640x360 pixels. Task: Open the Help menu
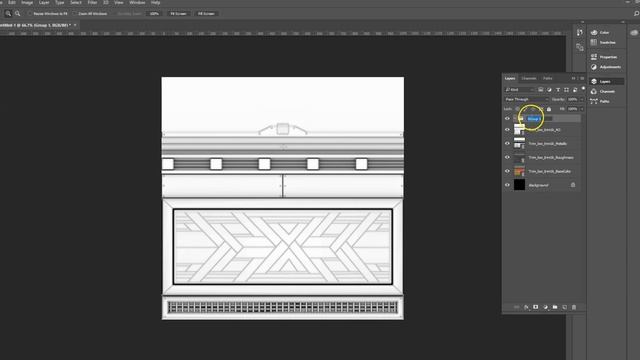156,2
